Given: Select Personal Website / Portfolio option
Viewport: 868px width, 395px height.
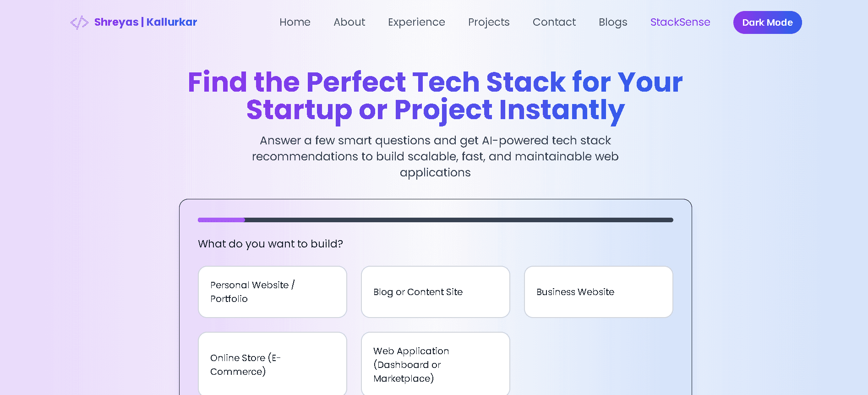Looking at the screenshot, I should coord(273,292).
